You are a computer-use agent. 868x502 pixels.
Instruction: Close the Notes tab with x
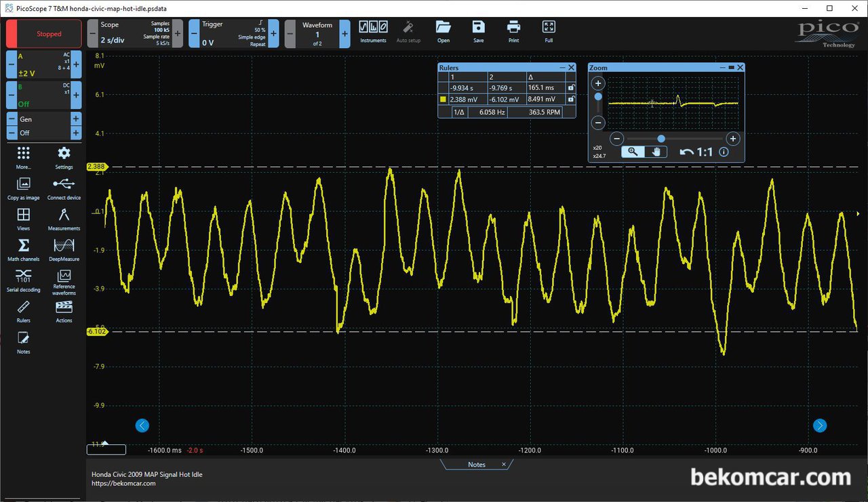coord(504,464)
